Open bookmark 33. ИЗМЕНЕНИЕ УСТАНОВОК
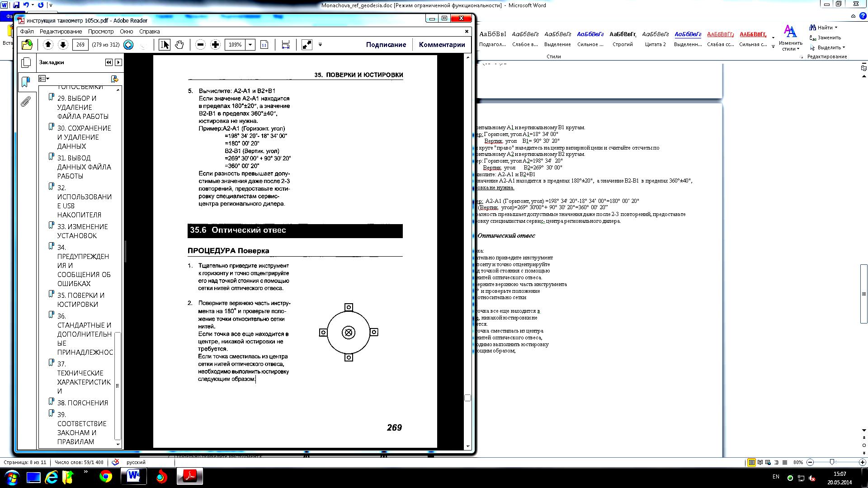 pyautogui.click(x=82, y=231)
